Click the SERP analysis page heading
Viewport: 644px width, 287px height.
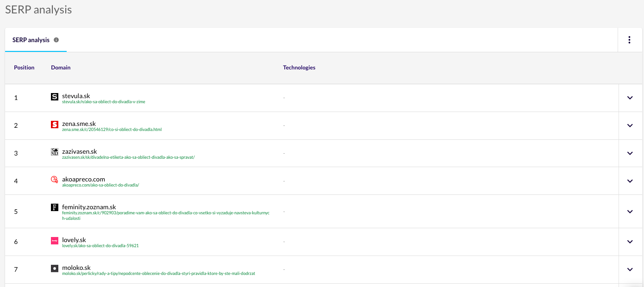[x=38, y=10]
